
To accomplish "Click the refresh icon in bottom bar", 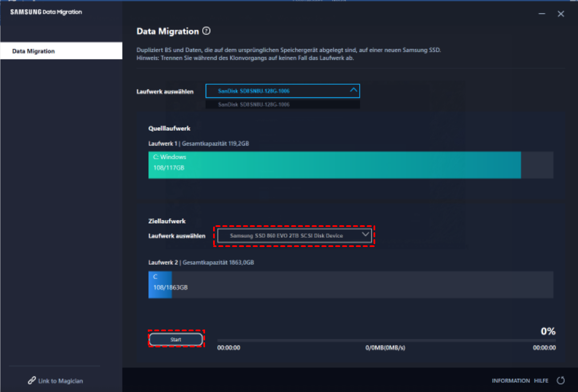I will [560, 380].
